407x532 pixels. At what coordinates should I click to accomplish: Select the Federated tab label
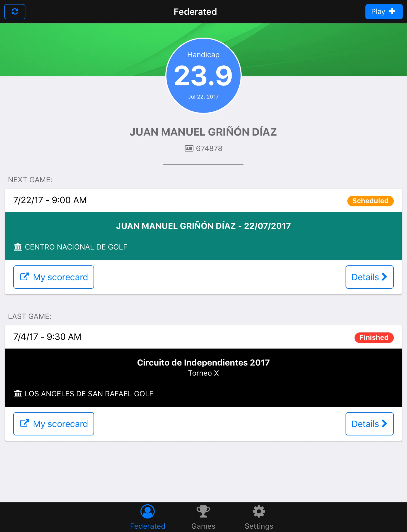[148, 526]
